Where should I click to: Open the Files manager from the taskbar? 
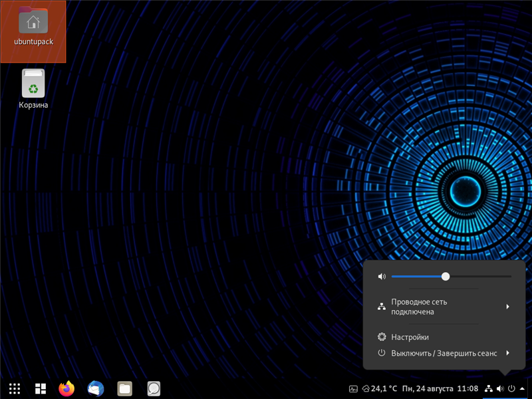(x=124, y=388)
